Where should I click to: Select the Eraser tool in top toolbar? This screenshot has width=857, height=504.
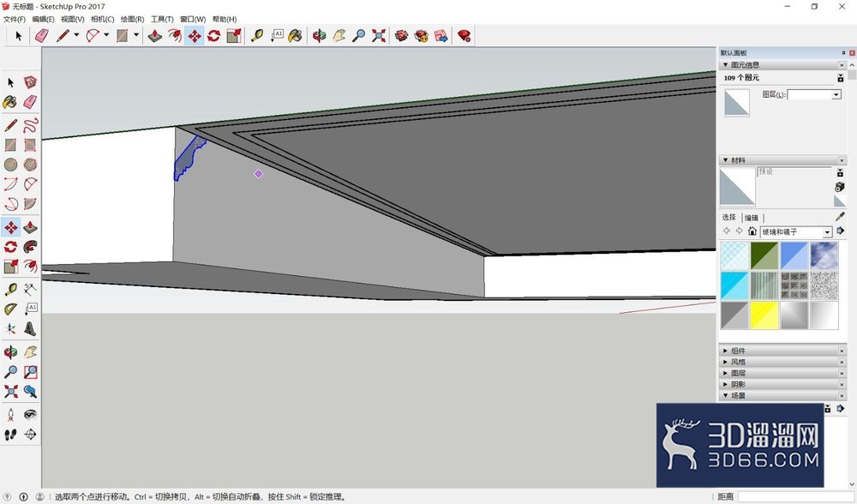coord(41,36)
